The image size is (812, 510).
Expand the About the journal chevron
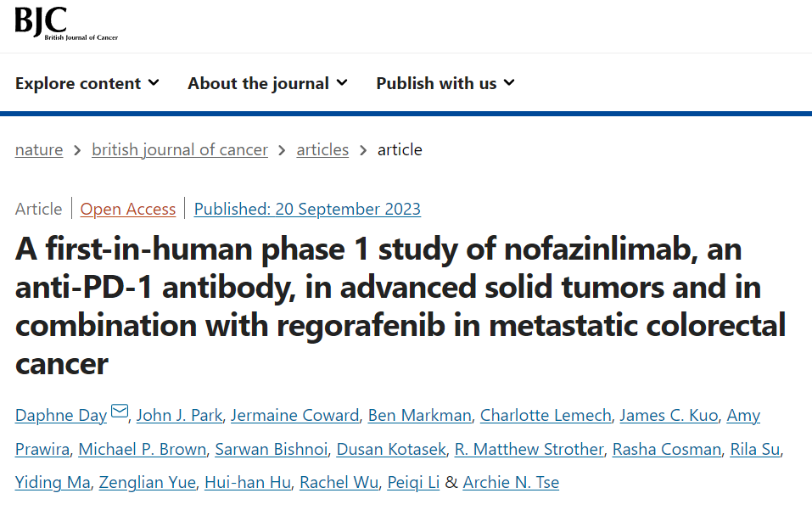pos(342,82)
